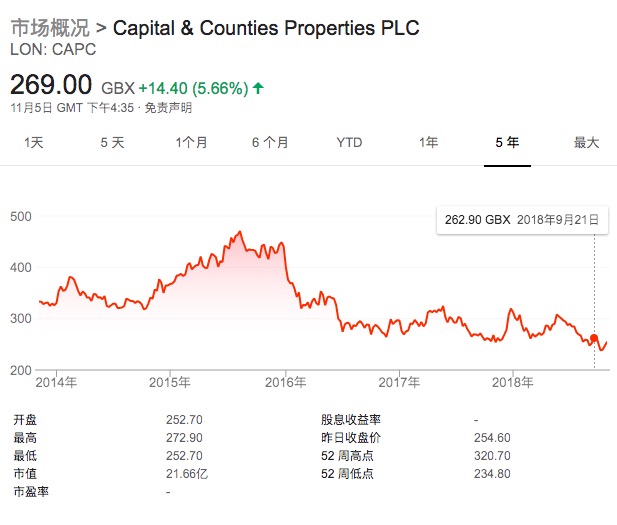Click the 2018年 axis label

tap(513, 382)
